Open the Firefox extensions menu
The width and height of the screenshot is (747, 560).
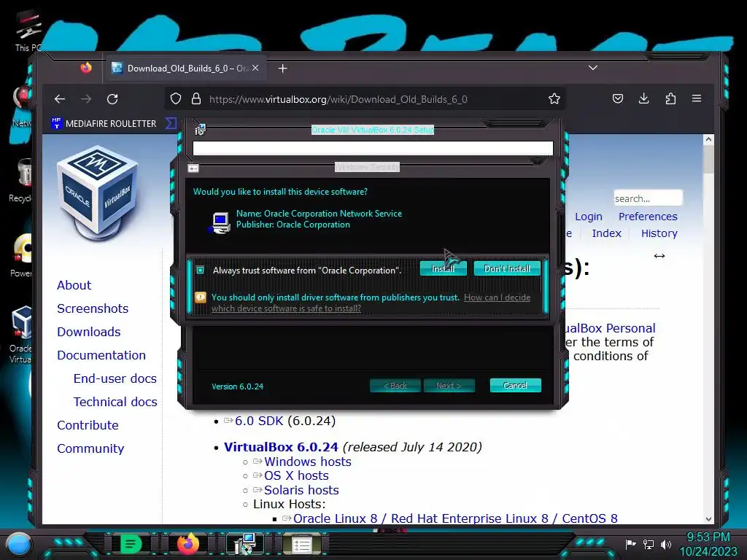[670, 98]
